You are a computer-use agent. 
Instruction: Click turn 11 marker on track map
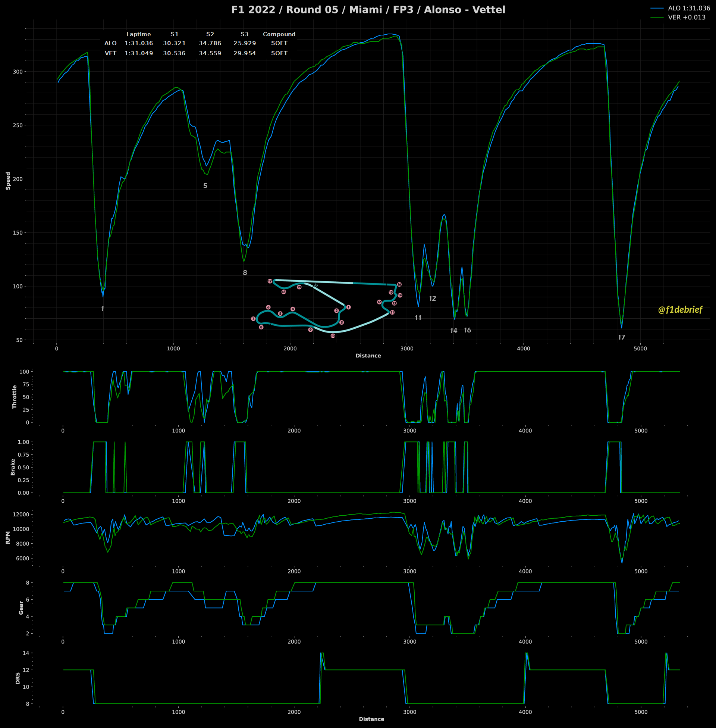pyautogui.click(x=392, y=313)
